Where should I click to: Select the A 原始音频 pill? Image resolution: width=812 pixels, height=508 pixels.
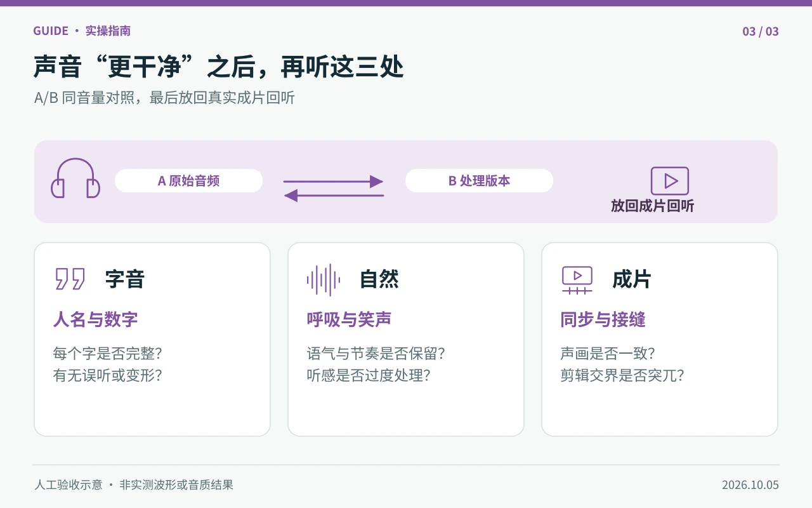[x=188, y=181]
